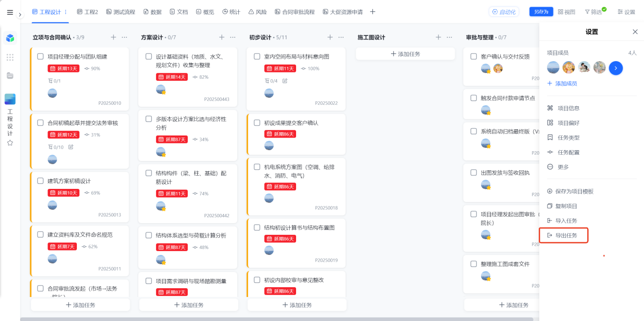644x321 pixels.
Task: Open the 筛选 filter options
Action: pos(594,12)
